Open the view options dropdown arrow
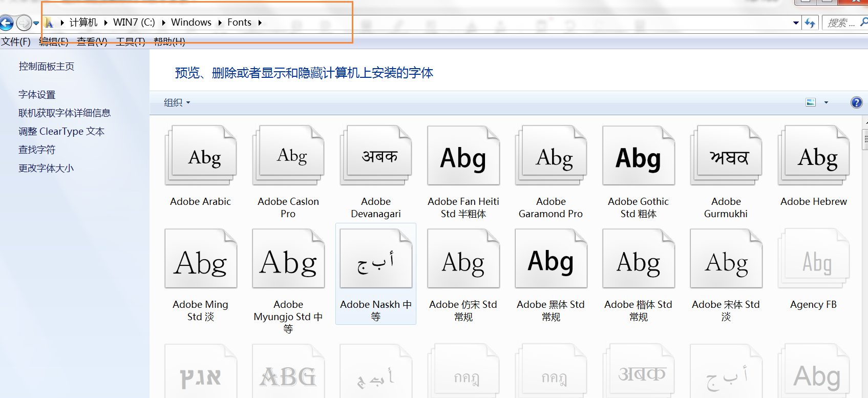 coord(826,102)
